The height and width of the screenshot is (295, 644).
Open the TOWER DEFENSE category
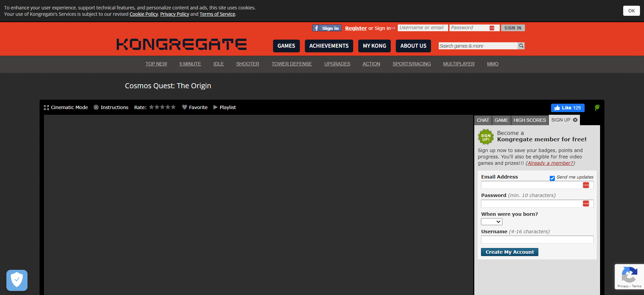(x=292, y=64)
